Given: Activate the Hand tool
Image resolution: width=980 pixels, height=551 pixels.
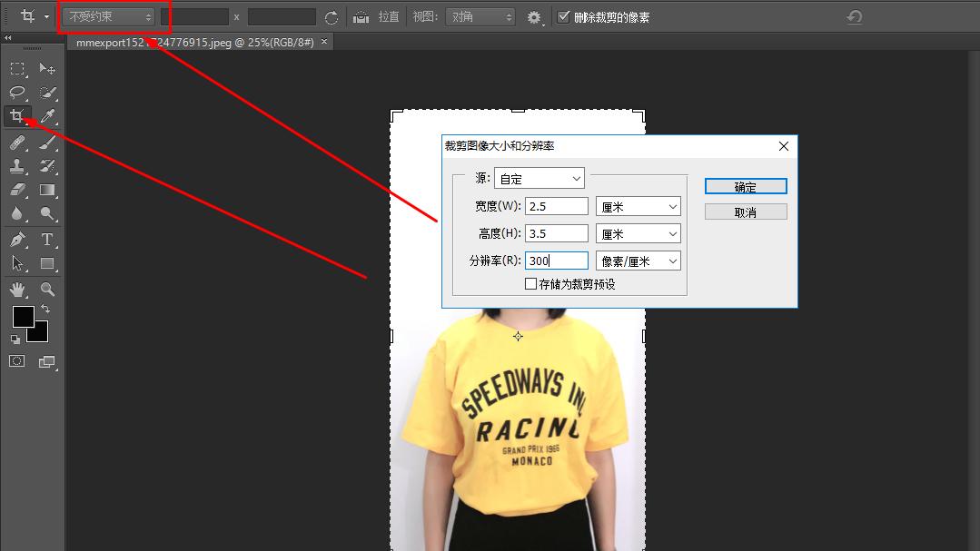Looking at the screenshot, I should click(16, 290).
